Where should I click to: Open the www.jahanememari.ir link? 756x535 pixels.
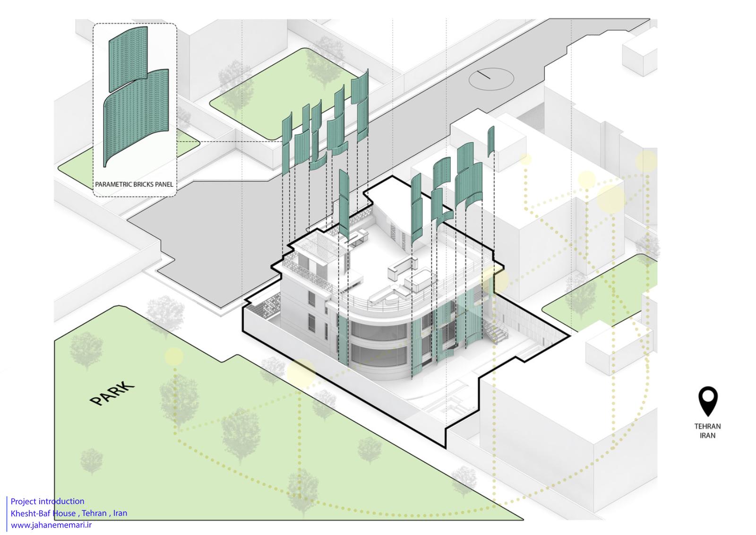[x=51, y=525]
